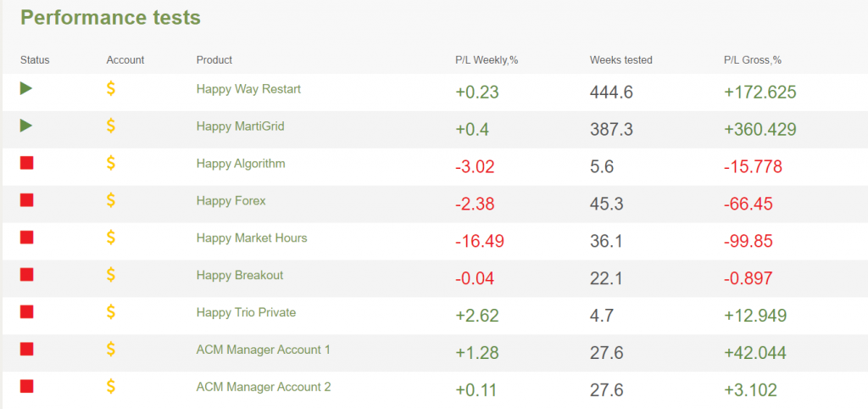This screenshot has width=868, height=409.
Task: Click the red stop icon for Happy Trio Private
Action: point(26,312)
